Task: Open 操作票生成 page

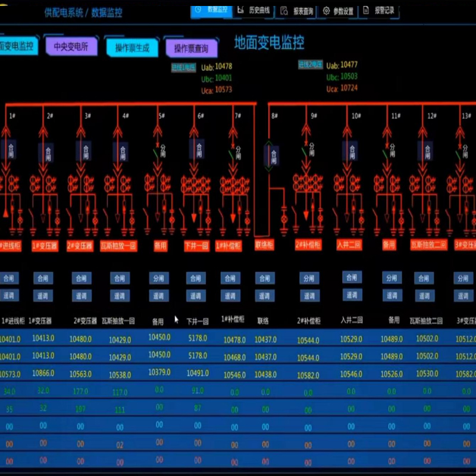Action: [132, 48]
